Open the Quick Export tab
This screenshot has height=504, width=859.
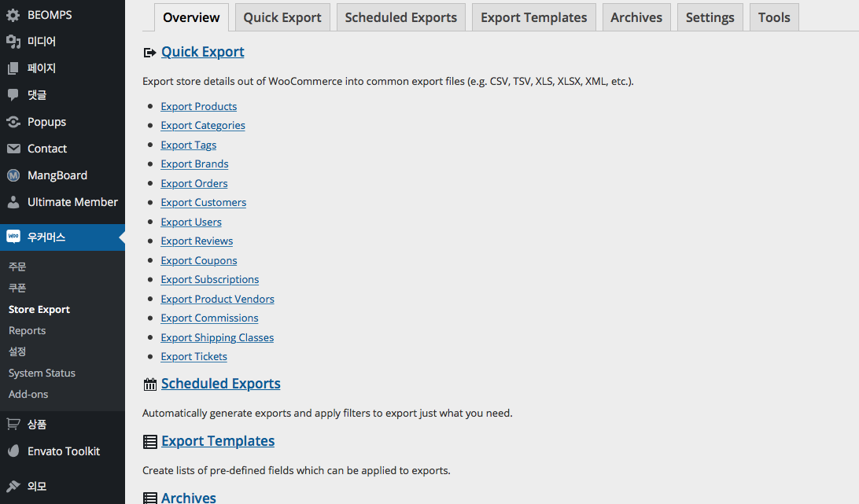click(282, 17)
